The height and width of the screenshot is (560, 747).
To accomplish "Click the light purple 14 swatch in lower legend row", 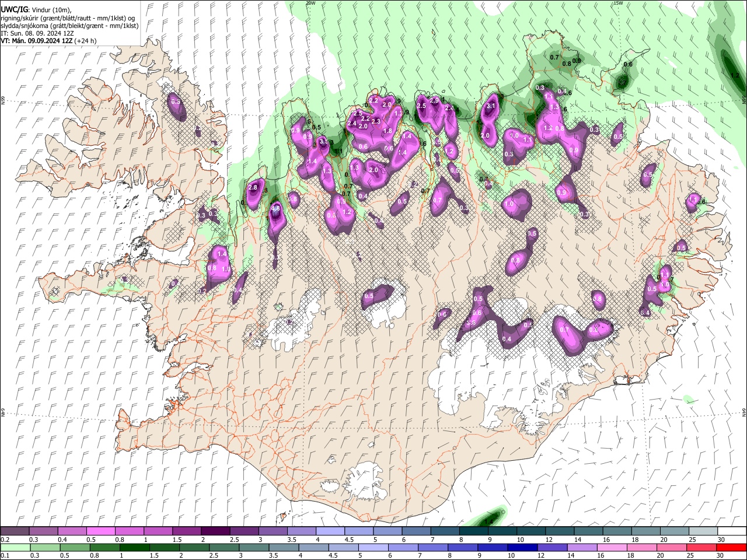I will (582, 547).
